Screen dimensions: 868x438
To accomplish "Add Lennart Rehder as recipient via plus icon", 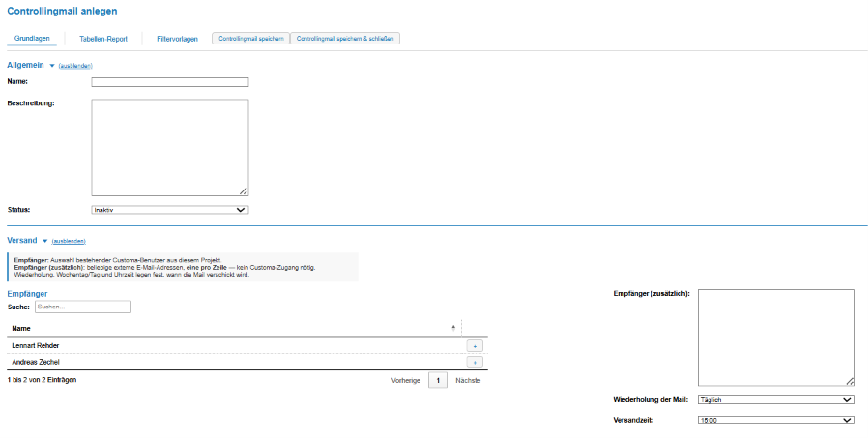I will click(x=475, y=345).
